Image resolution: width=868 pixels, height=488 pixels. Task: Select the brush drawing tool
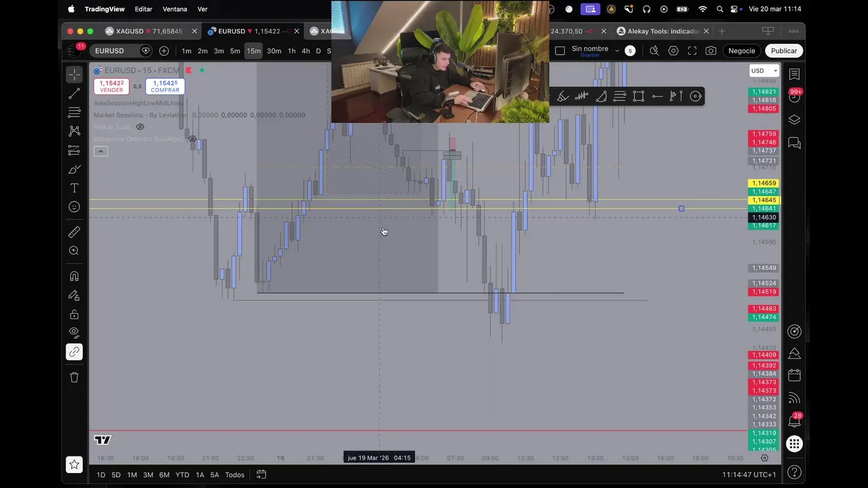pos(75,169)
